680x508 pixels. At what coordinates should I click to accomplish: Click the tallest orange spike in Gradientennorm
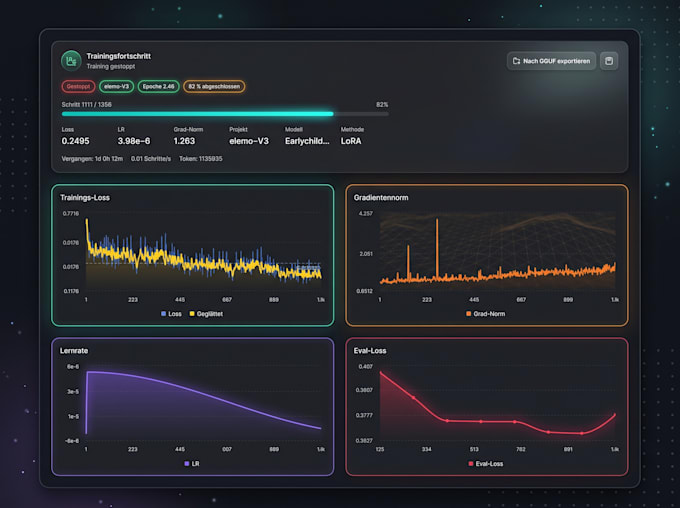pos(437,247)
